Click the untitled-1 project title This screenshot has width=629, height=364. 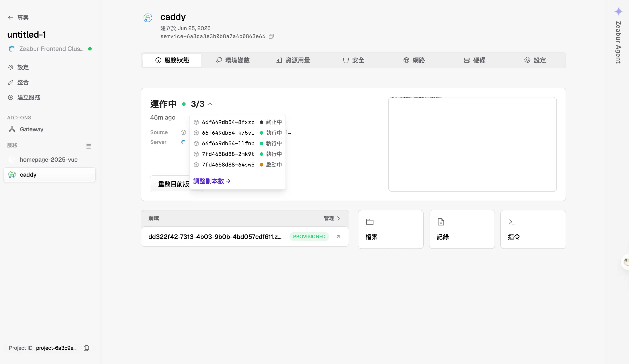coord(26,34)
